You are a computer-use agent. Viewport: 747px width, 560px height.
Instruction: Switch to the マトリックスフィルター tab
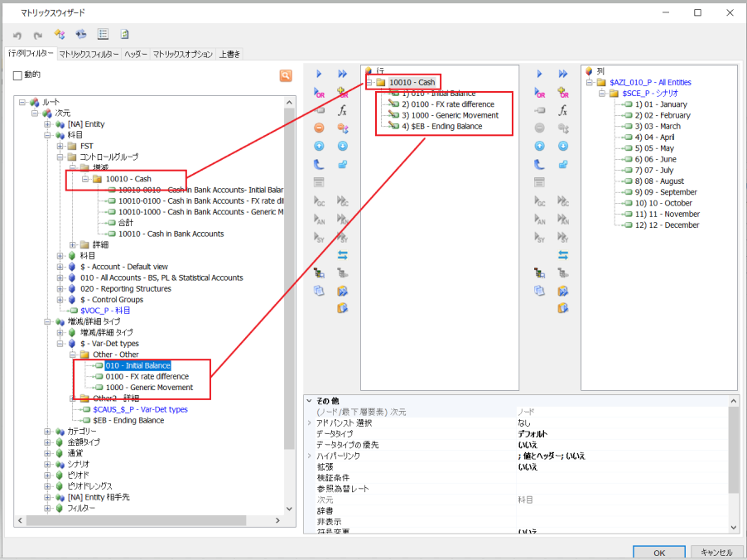[x=89, y=54]
